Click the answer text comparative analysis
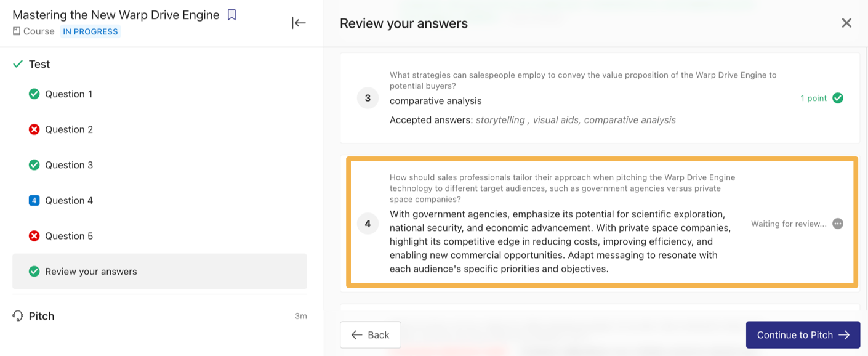The height and width of the screenshot is (356, 868). (x=436, y=100)
